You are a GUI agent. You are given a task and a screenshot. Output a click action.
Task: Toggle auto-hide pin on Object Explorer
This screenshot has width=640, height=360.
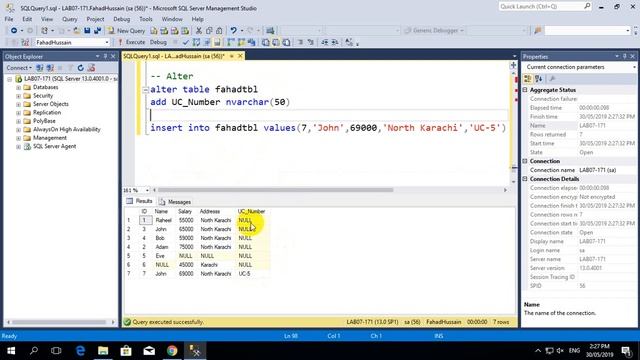click(105, 56)
